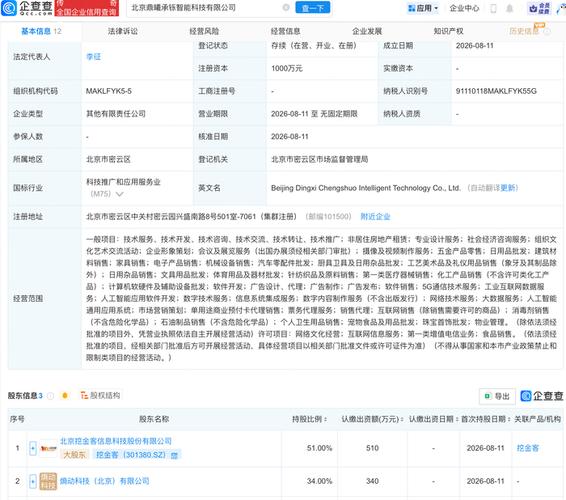Image resolution: width=566 pixels, height=500 pixels.
Task: Open the 历史信息 tab
Action: (524, 31)
